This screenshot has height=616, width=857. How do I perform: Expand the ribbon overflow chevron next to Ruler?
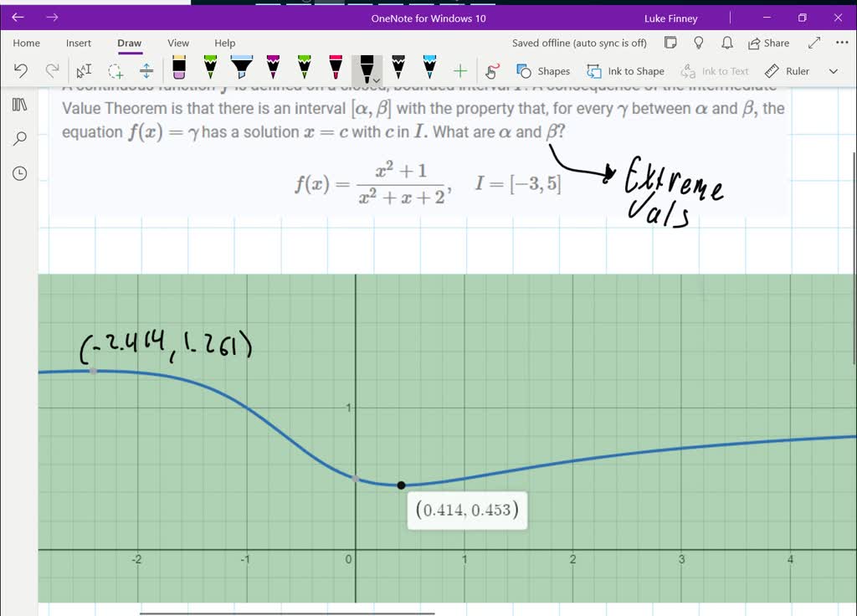click(x=833, y=71)
